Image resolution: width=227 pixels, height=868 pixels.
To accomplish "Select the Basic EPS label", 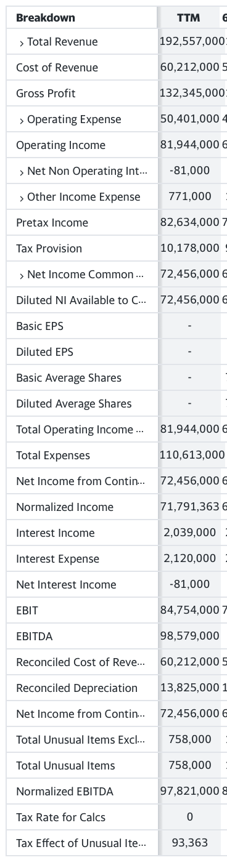I will (x=39, y=326).
